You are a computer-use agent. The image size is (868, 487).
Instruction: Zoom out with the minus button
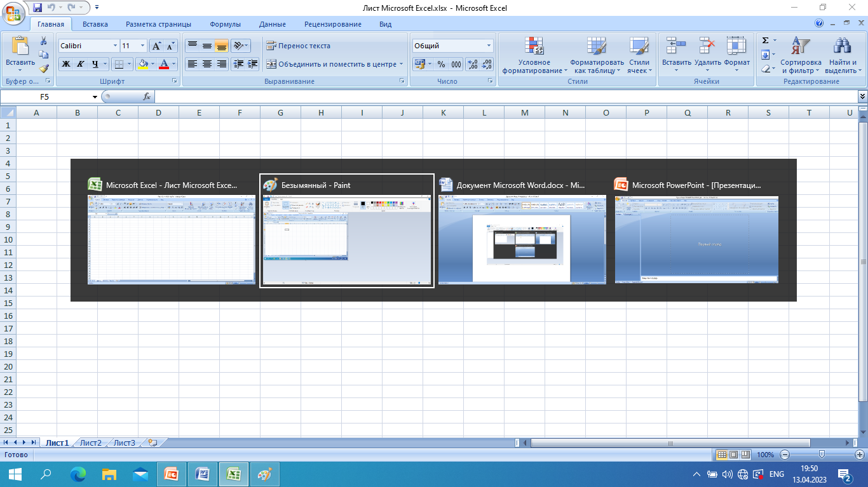[x=785, y=455]
